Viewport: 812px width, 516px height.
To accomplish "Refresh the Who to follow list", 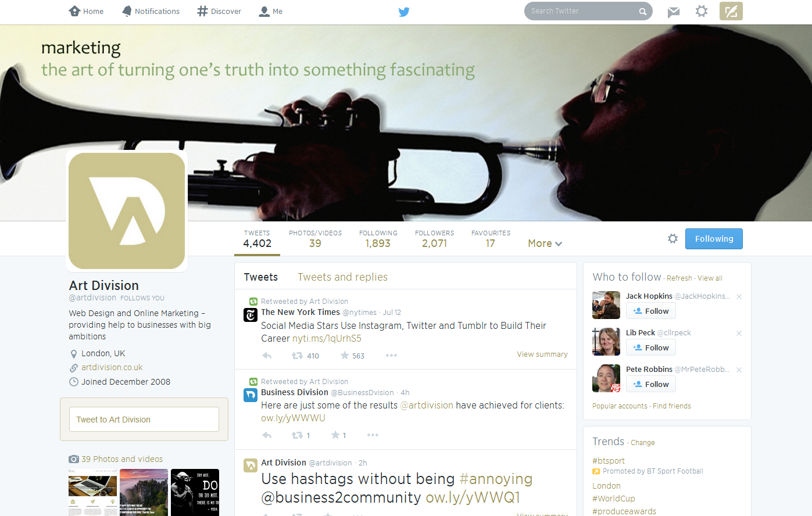I will click(x=679, y=278).
